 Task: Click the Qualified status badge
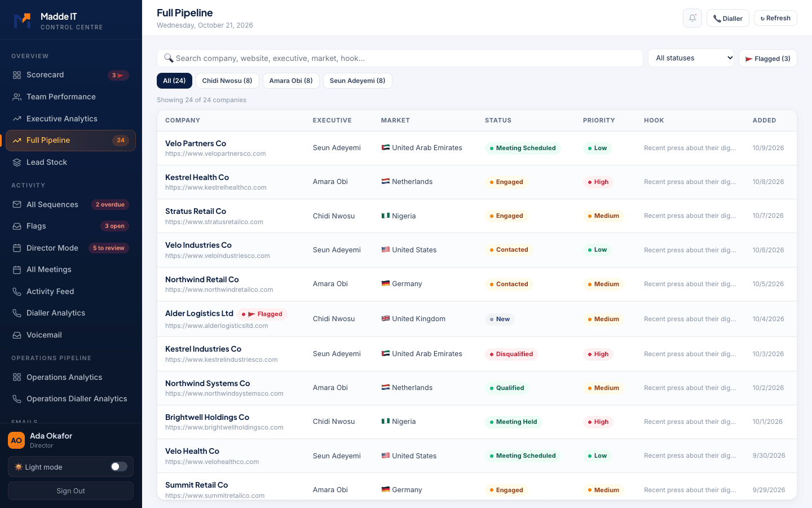click(507, 388)
